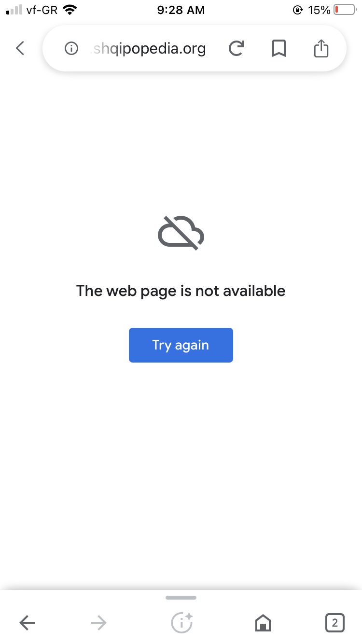Go back using bottom left arrow
Viewport: 362px width, 644px height.
pos(27,624)
